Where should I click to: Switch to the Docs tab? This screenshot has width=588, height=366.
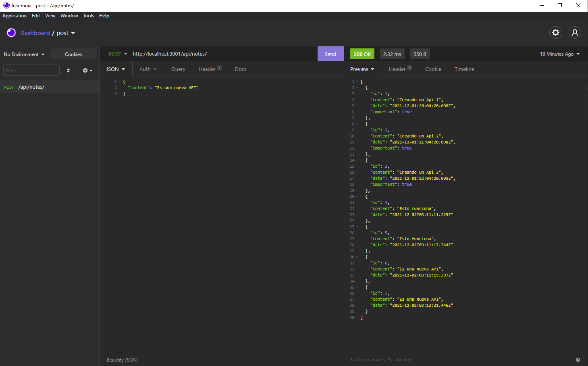point(241,69)
